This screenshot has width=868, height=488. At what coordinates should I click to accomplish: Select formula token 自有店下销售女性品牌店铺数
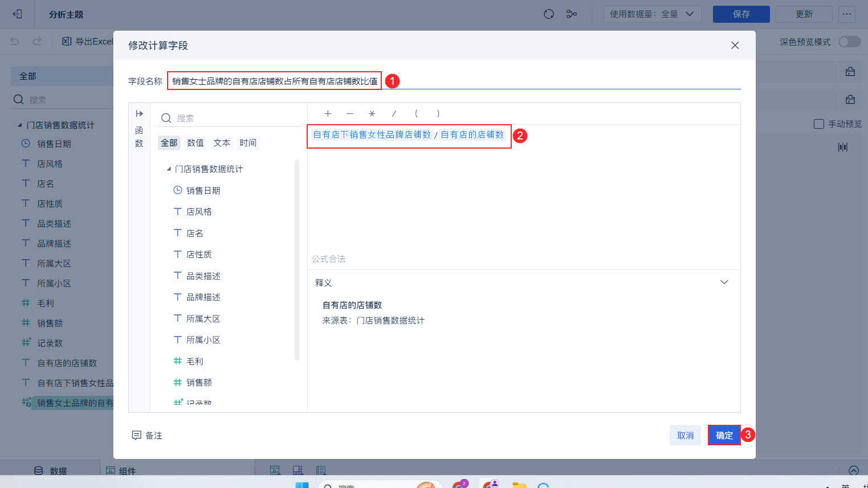(x=372, y=135)
